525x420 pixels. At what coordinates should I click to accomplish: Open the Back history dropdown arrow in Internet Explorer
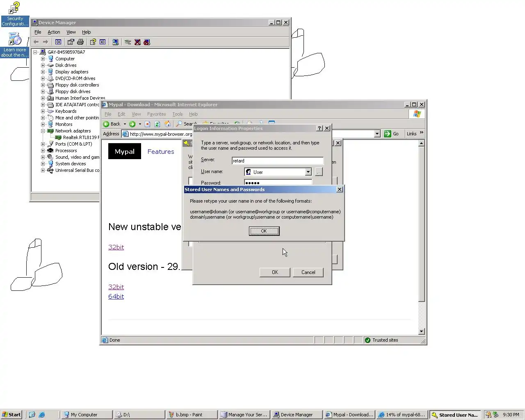point(125,124)
